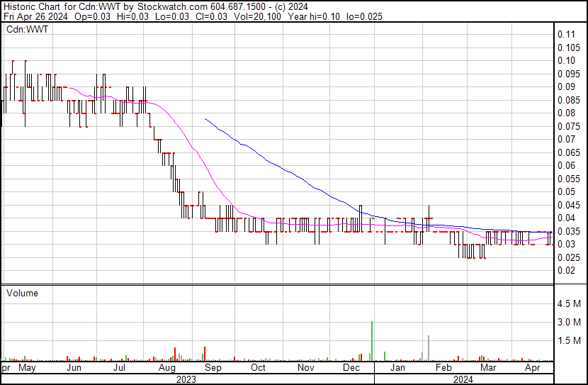Click the 0.085 price axis label

pyautogui.click(x=568, y=100)
